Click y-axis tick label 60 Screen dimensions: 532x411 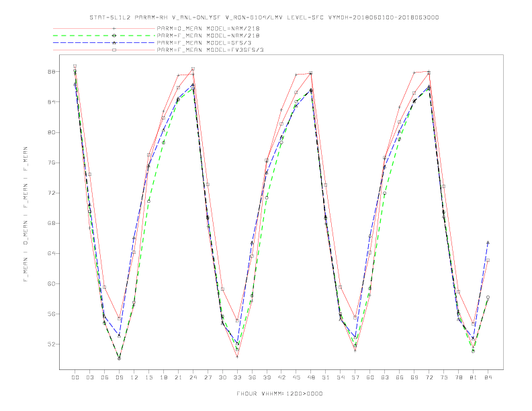point(52,284)
